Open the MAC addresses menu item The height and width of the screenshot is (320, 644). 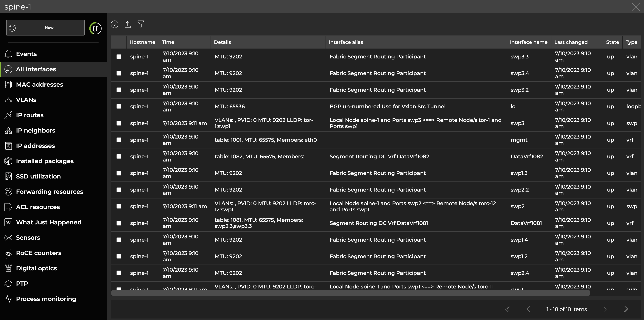(x=40, y=85)
